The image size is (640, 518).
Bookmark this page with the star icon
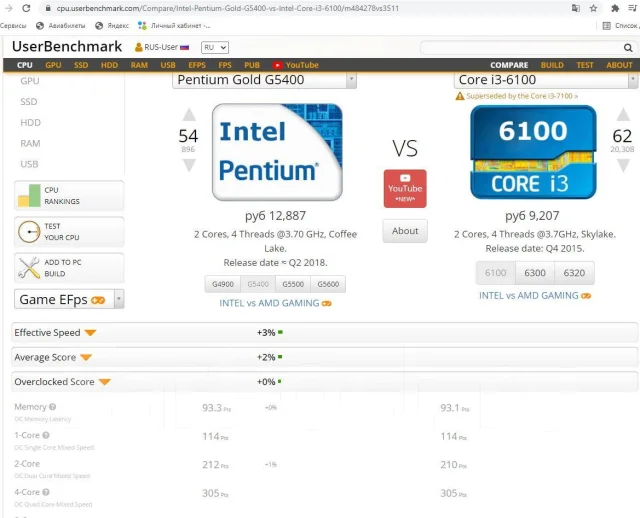point(593,8)
